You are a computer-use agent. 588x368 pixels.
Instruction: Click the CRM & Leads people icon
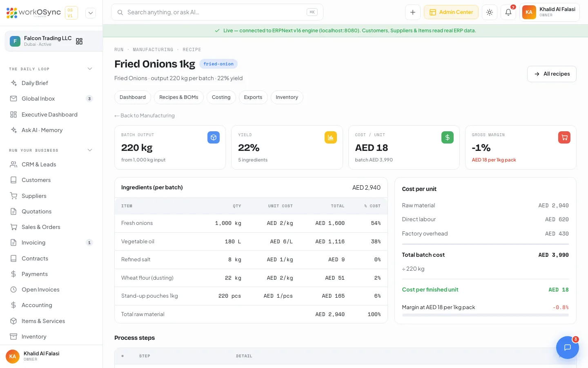(13, 164)
